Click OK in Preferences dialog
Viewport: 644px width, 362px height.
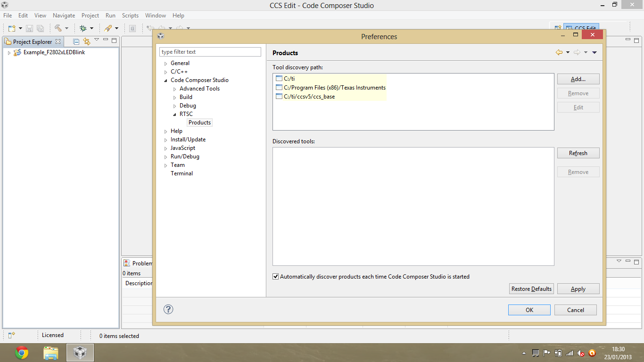529,310
